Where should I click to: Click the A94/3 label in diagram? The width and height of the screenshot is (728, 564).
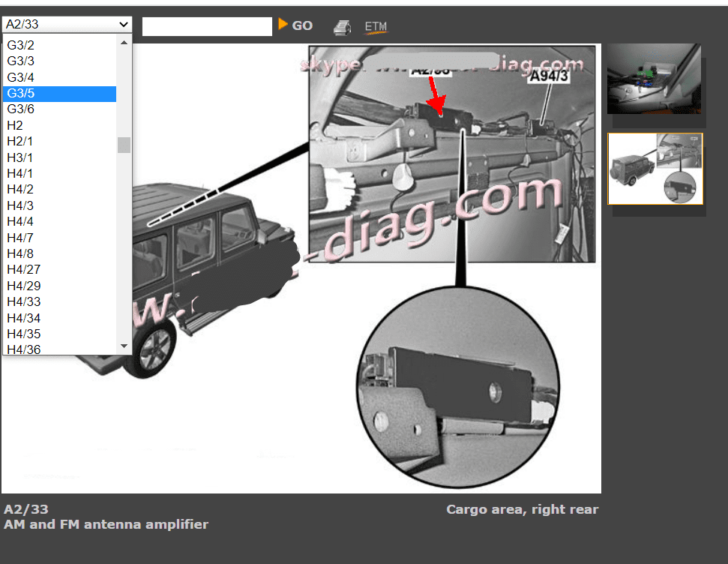coord(549,76)
